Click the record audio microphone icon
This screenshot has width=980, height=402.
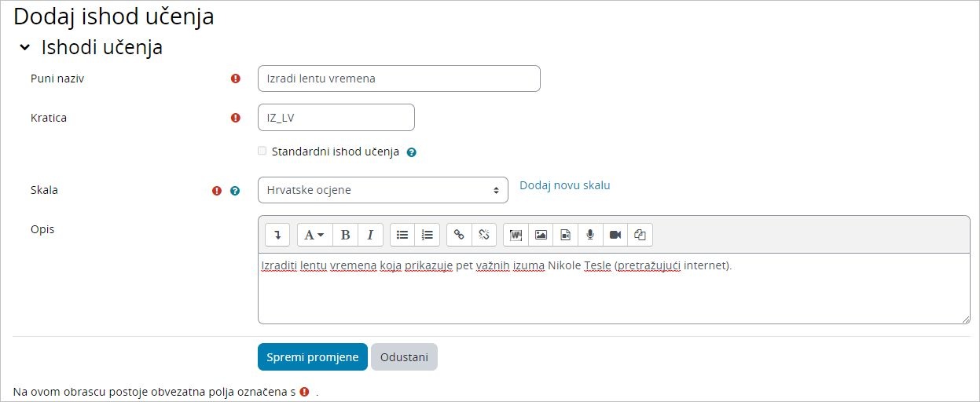589,235
